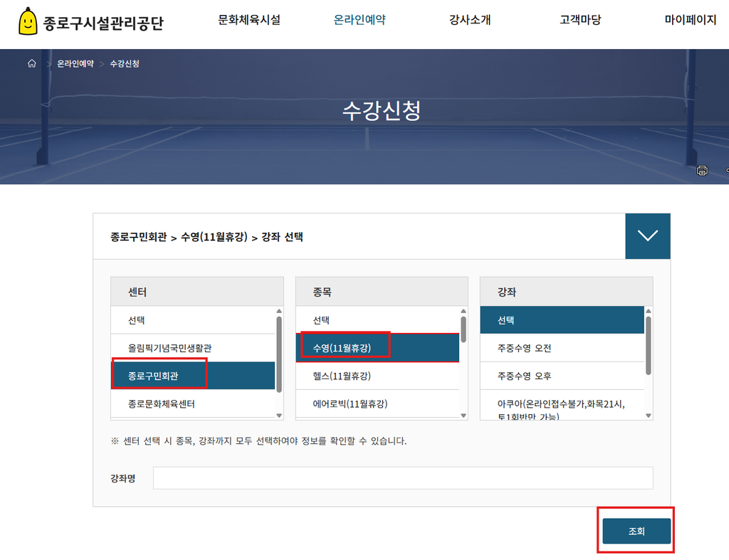Click down arrow of 강좌 list scrollbar
The width and height of the screenshot is (729, 560).
tap(649, 416)
